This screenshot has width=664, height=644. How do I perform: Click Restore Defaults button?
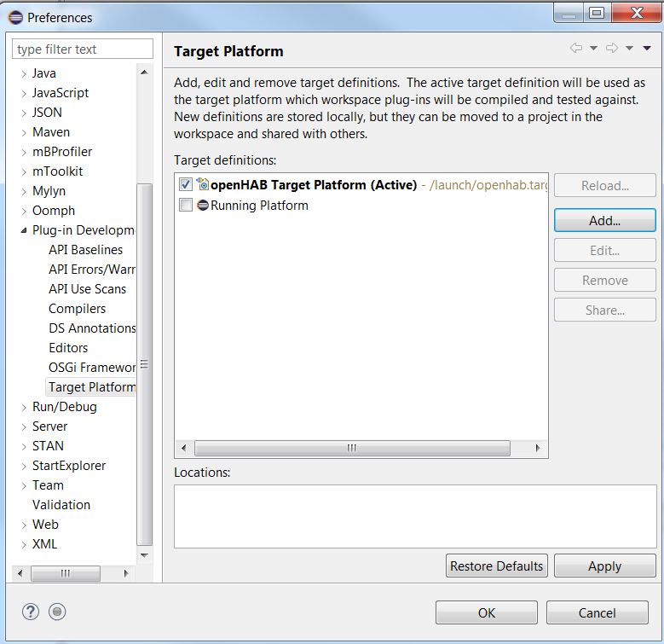point(496,566)
